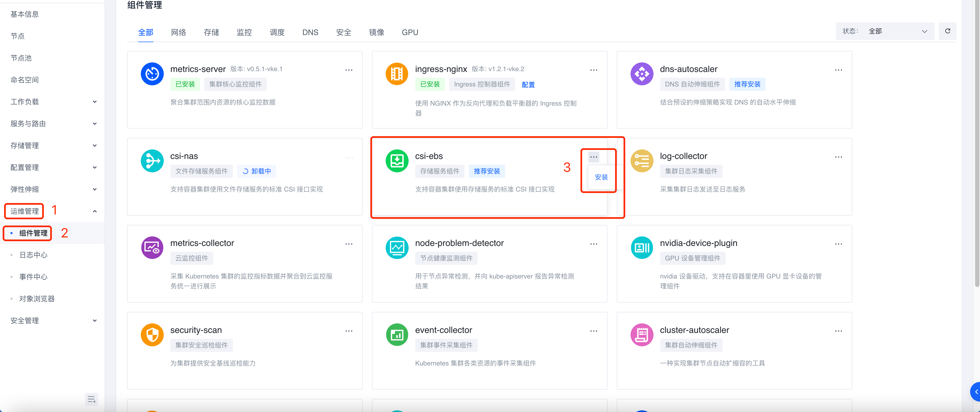980x412 pixels.
Task: Click the cluster-autoscaler card title
Action: tap(694, 330)
